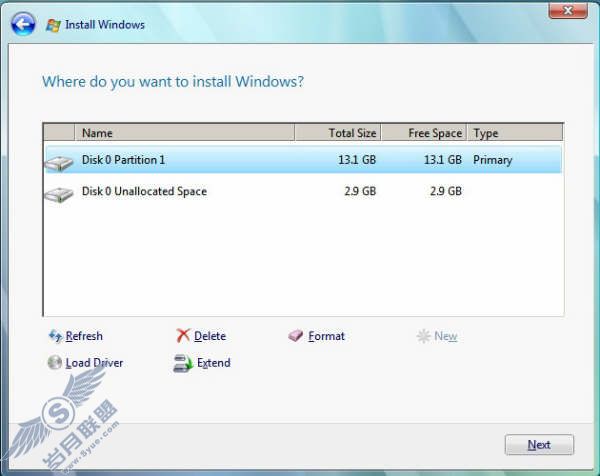Click the 13.1 GB free space value
The width and height of the screenshot is (600, 476).
pyautogui.click(x=443, y=160)
